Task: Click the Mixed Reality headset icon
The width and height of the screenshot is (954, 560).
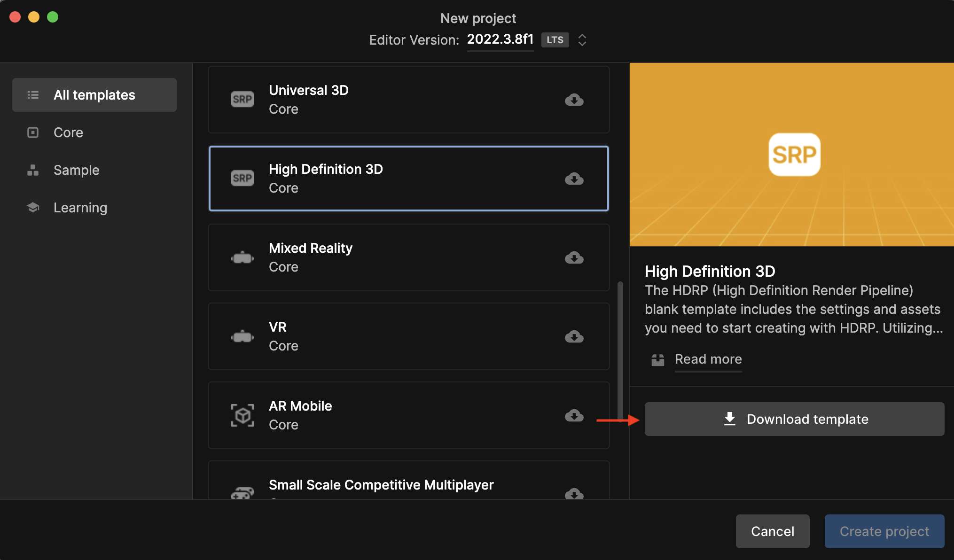Action: [x=242, y=257]
